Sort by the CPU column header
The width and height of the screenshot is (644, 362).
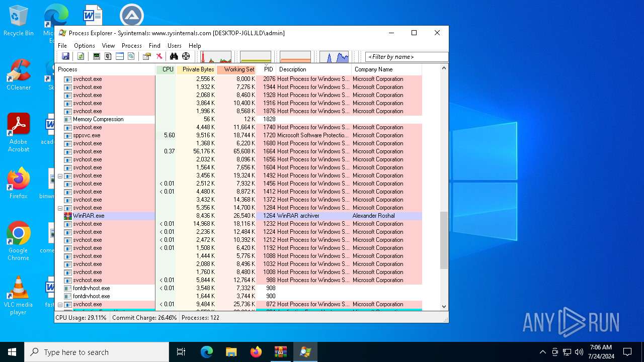[x=166, y=69]
